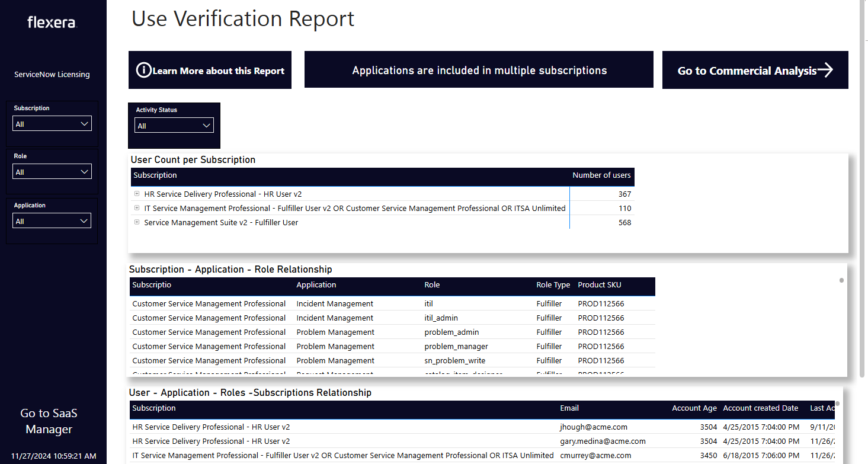Image resolution: width=868 pixels, height=464 pixels.
Task: Open the Role filter dropdown
Action: click(52, 172)
